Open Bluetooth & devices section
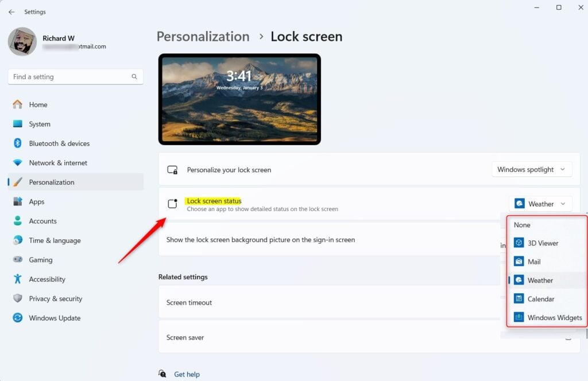Viewport: 588px width, 381px height. 75,143
